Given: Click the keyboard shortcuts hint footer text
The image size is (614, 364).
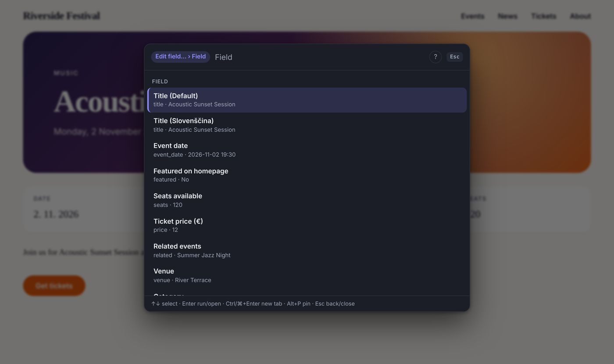Looking at the screenshot, I should pyautogui.click(x=253, y=304).
